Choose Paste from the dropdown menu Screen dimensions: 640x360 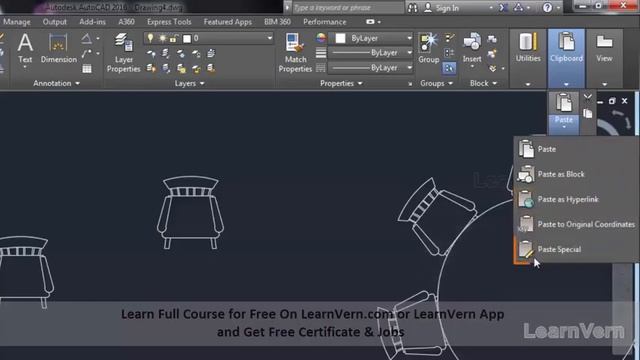pos(576,149)
